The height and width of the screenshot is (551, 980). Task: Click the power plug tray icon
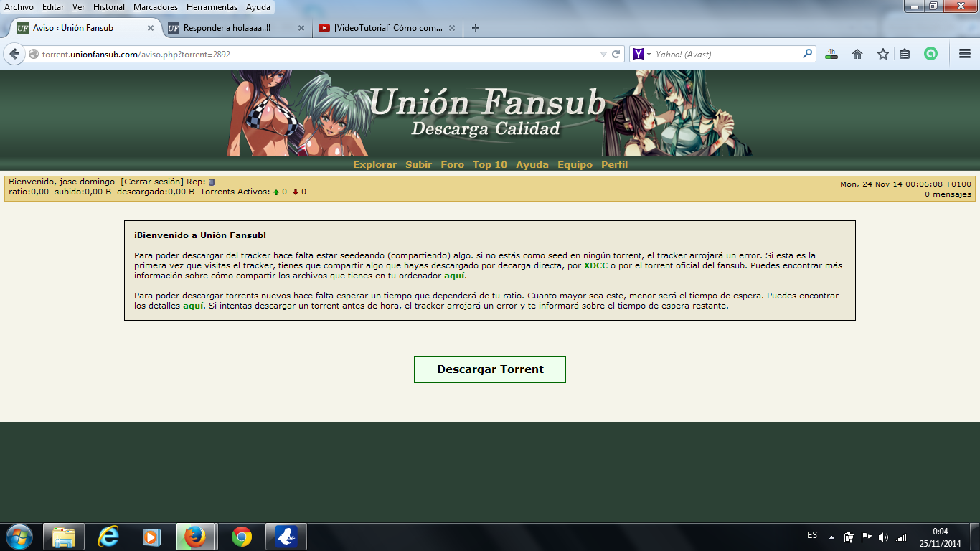849,537
